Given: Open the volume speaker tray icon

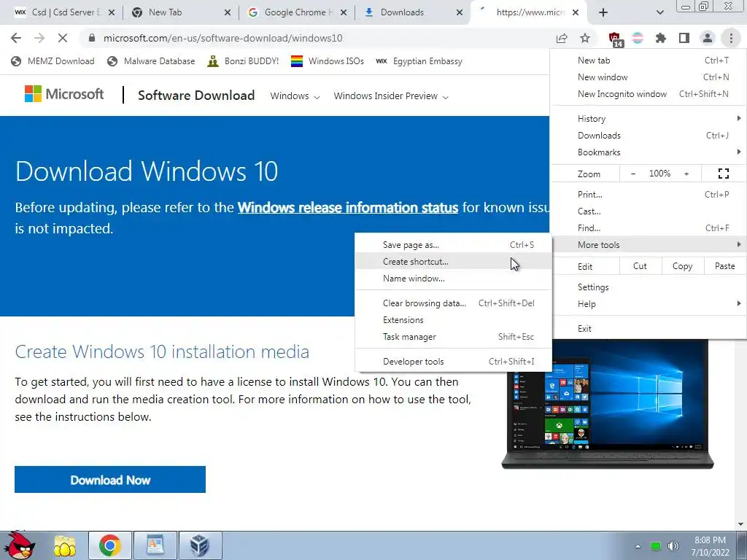Looking at the screenshot, I should 673,546.
